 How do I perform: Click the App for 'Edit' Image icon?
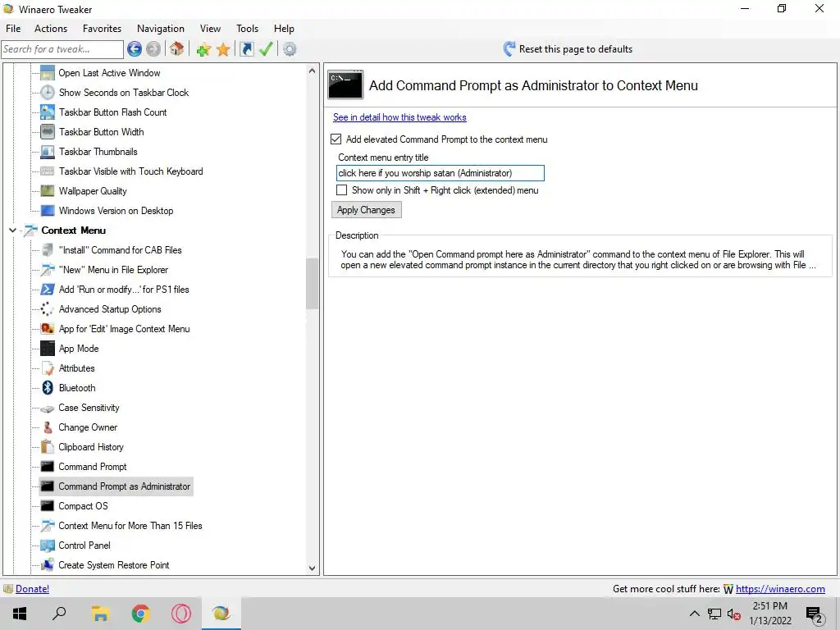tap(48, 328)
